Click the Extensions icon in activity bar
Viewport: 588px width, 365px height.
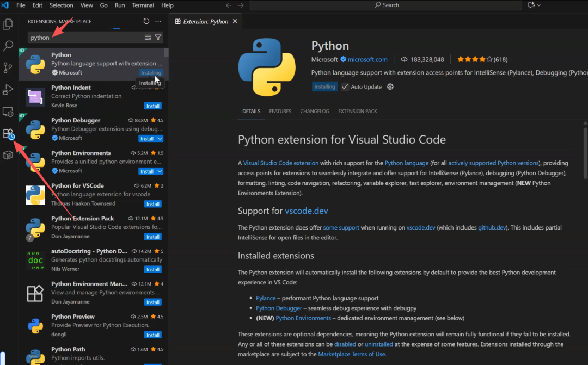(8, 134)
